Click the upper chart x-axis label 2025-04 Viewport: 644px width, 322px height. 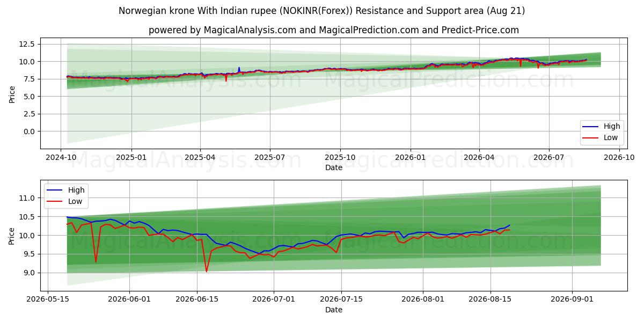200,157
